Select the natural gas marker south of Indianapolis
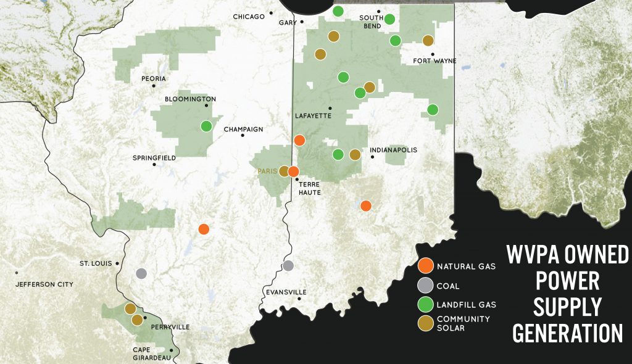The width and height of the screenshot is (632, 364). (366, 205)
